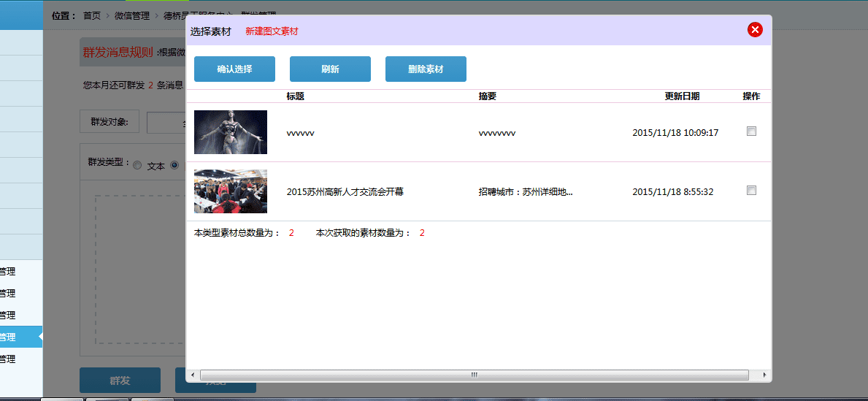Click the date 2015/11/18 8:55:32
The height and width of the screenshot is (401, 868).
tap(672, 192)
